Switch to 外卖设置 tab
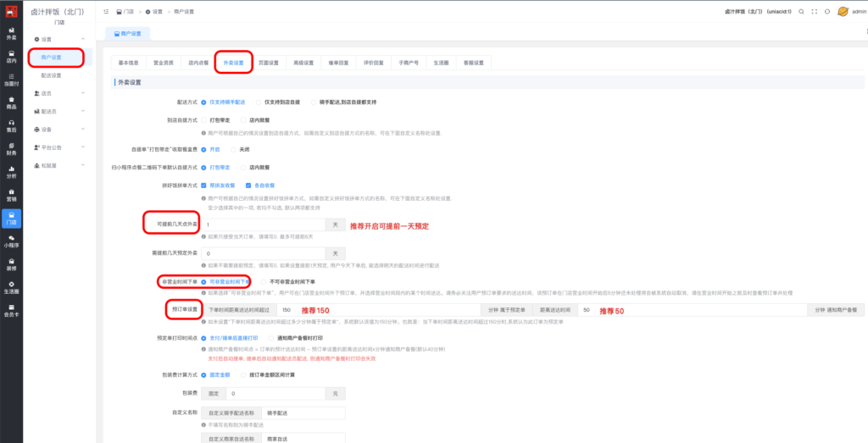 tap(234, 63)
